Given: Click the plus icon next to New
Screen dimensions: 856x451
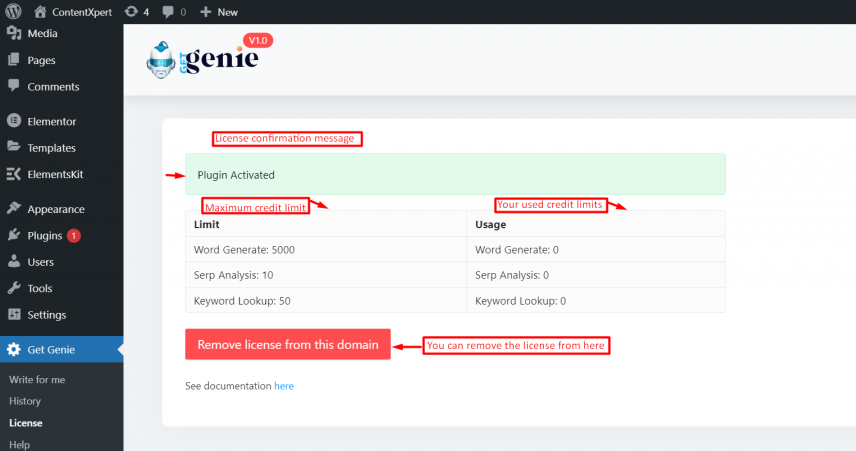Looking at the screenshot, I should tap(205, 11).
